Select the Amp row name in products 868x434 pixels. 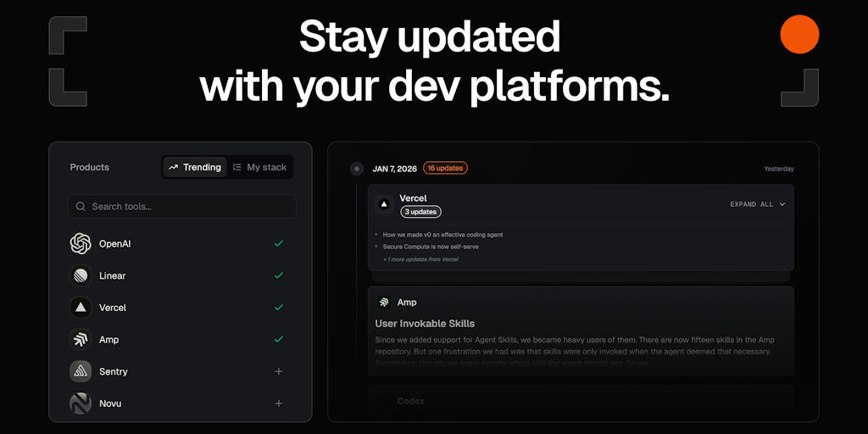click(109, 339)
